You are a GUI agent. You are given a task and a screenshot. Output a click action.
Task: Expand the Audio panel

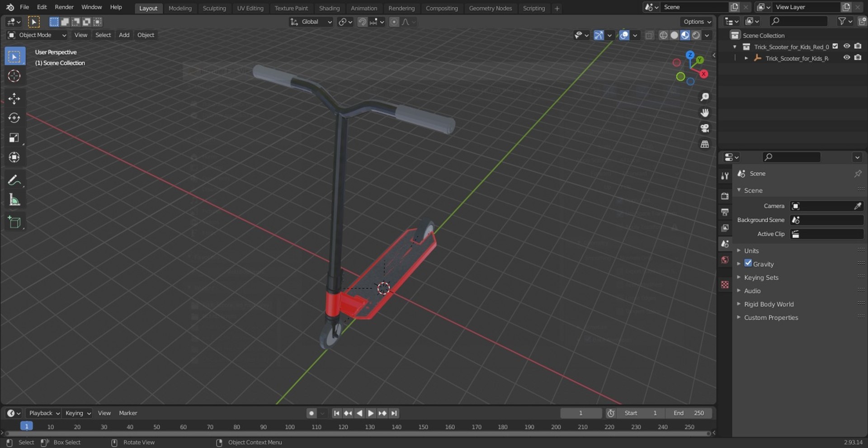[752, 291]
